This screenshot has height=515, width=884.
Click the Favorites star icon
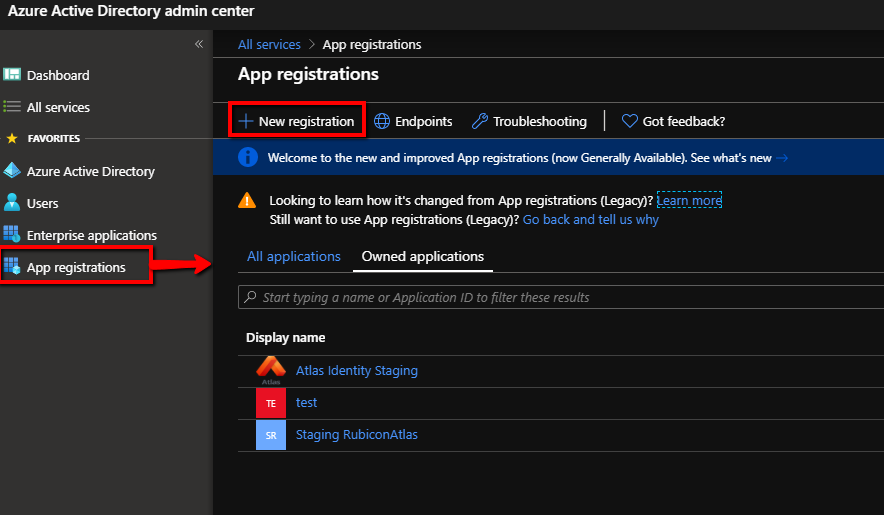[12, 138]
